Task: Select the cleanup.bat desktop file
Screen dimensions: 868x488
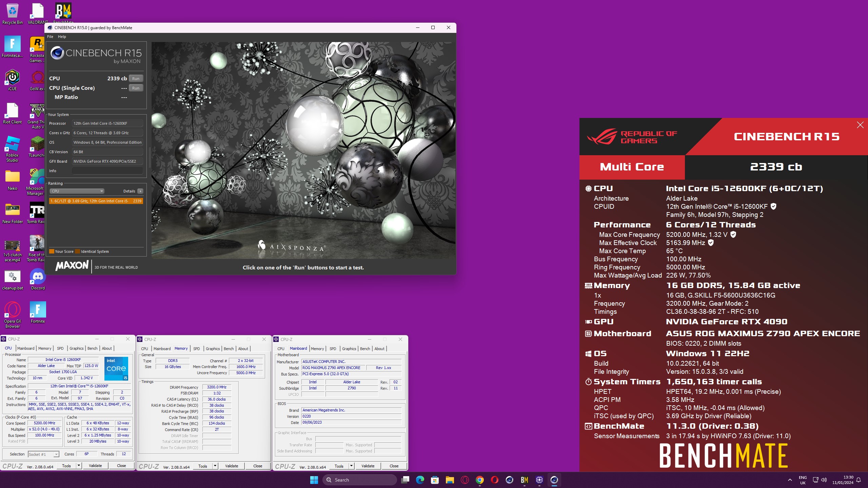Action: click(13, 279)
